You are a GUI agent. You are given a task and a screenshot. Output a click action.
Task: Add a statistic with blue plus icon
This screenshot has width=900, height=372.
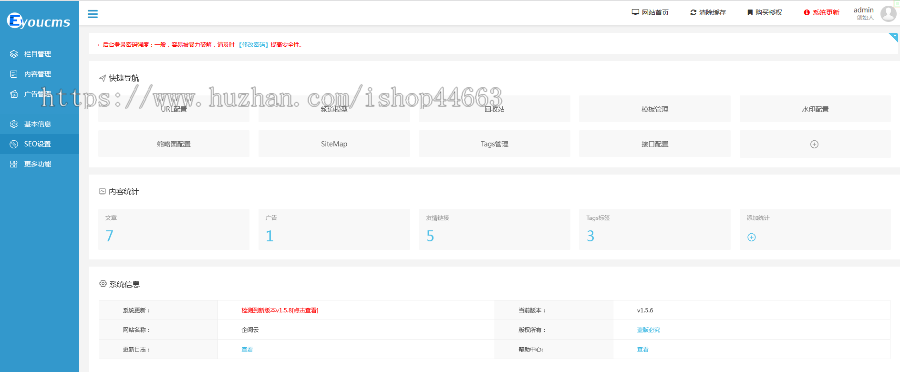coord(751,237)
